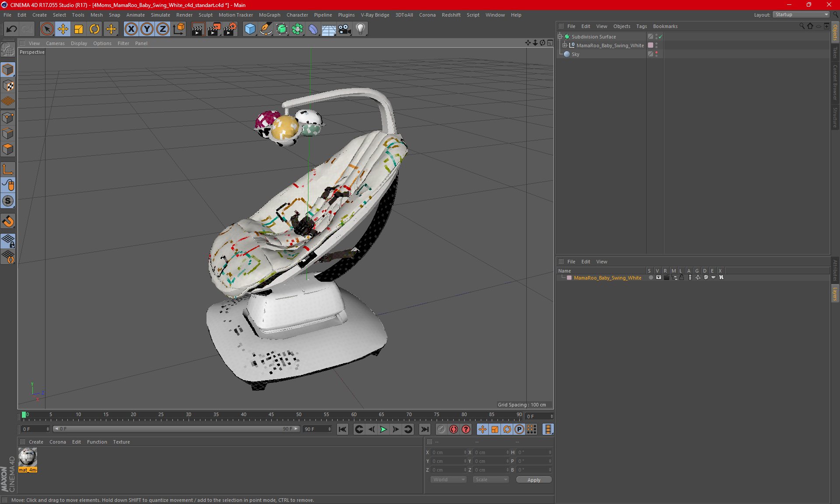This screenshot has height=504, width=840.
Task: Add a Cube primitive object
Action: click(x=250, y=29)
